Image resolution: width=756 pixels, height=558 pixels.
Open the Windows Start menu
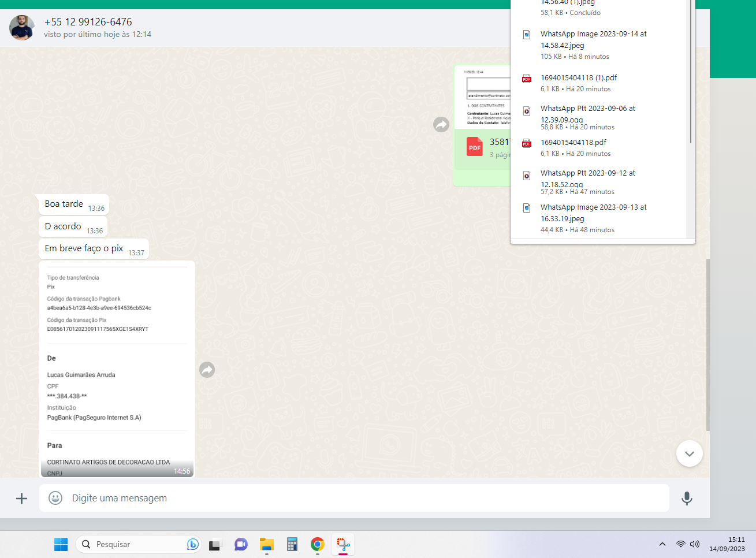(x=61, y=544)
